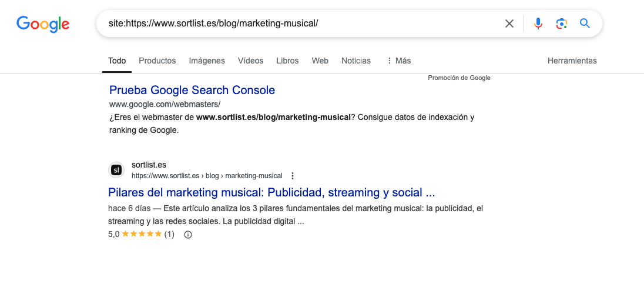Open Google Lens image search icon
644x294 pixels.
(x=562, y=24)
